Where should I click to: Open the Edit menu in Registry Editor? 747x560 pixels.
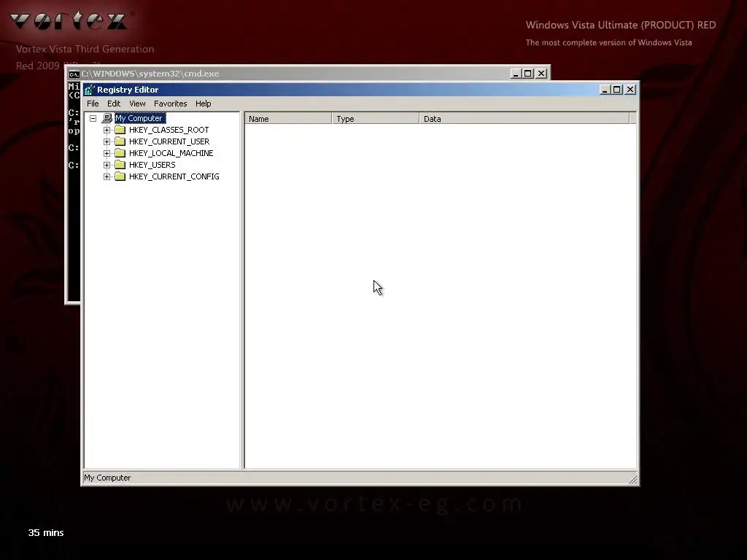coord(113,104)
